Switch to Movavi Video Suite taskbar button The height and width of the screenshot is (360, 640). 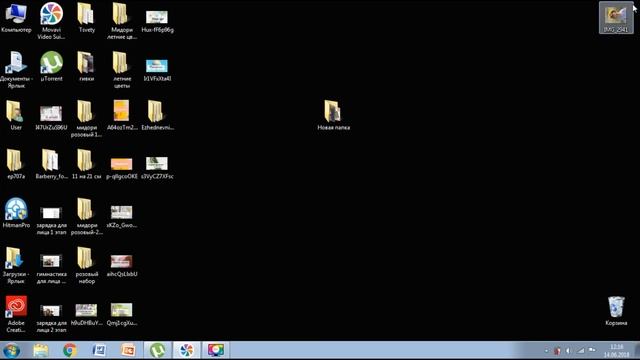187,350
